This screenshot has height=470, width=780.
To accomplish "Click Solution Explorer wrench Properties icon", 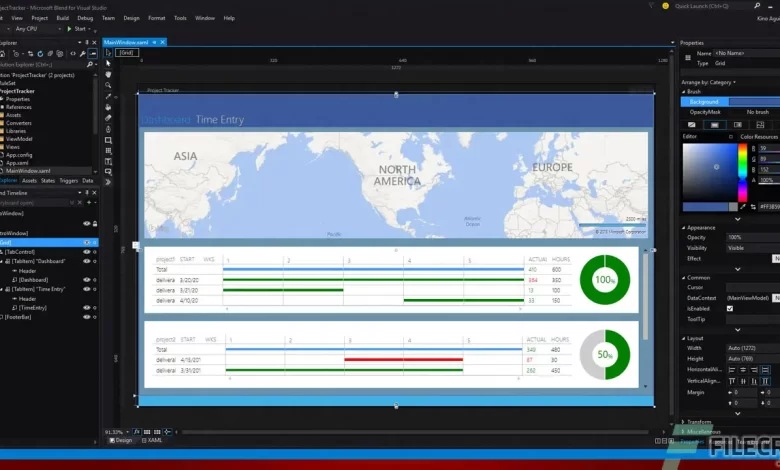I will point(83,54).
